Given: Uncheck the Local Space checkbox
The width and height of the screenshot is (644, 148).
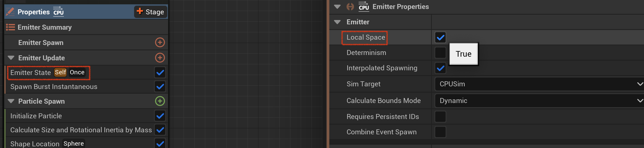Looking at the screenshot, I should [x=440, y=37].
